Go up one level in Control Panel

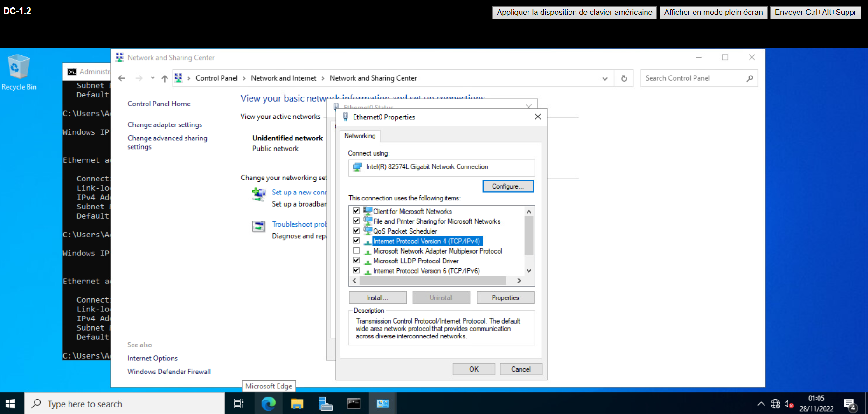point(165,78)
